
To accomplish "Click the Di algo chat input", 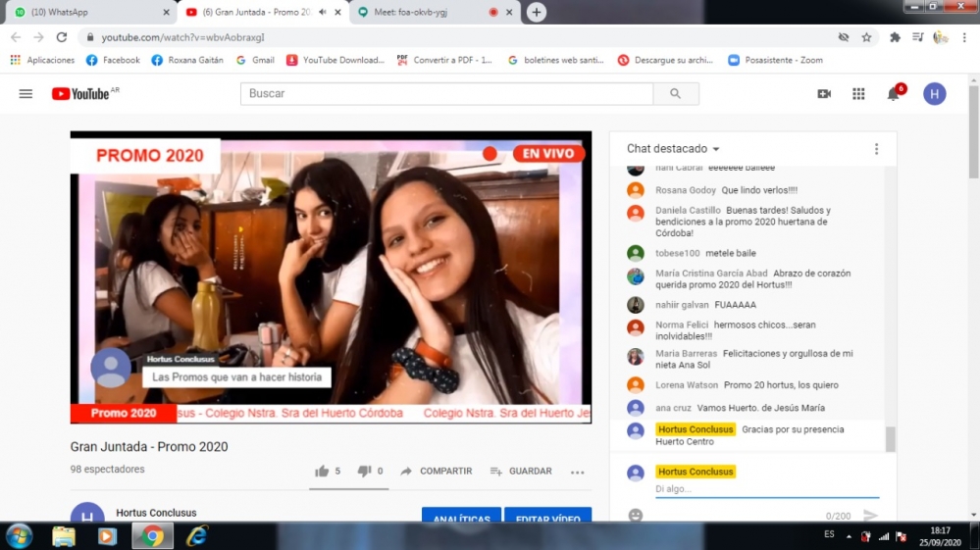I will [x=767, y=489].
